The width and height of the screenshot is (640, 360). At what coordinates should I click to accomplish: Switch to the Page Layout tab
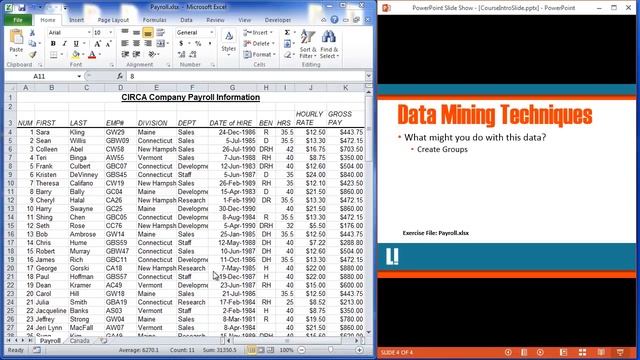[113, 20]
